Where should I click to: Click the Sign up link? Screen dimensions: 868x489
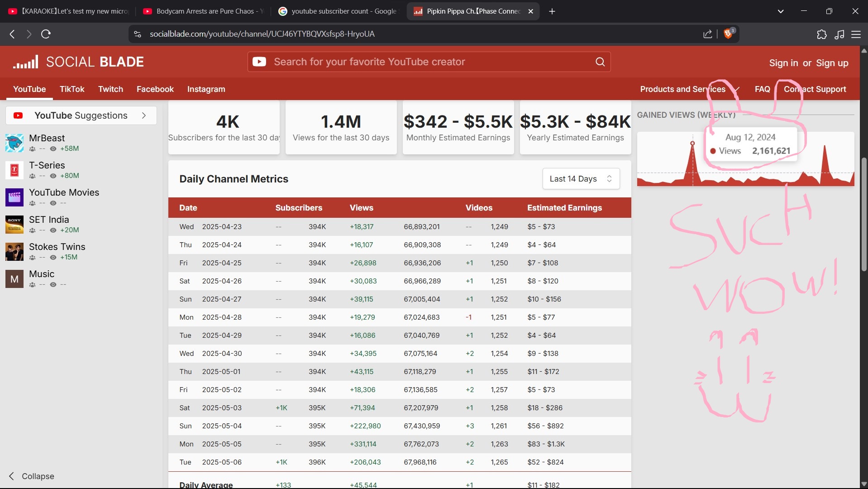tap(832, 63)
